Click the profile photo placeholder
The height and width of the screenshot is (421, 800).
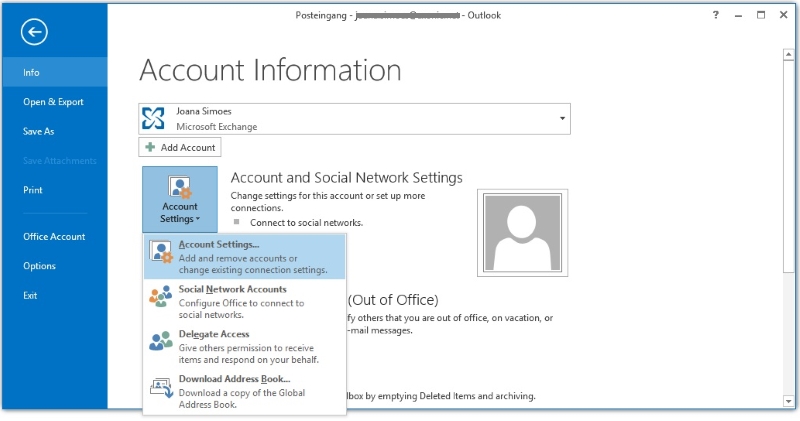pos(522,233)
